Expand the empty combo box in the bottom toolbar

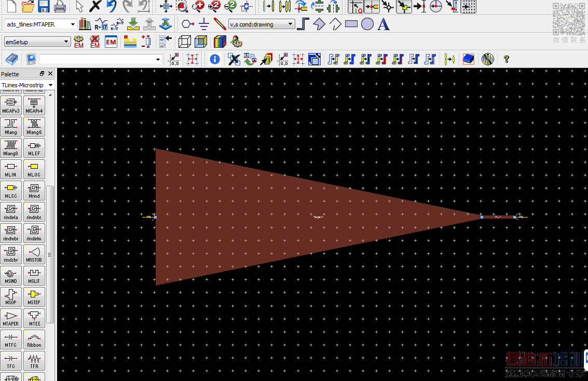pyautogui.click(x=158, y=59)
